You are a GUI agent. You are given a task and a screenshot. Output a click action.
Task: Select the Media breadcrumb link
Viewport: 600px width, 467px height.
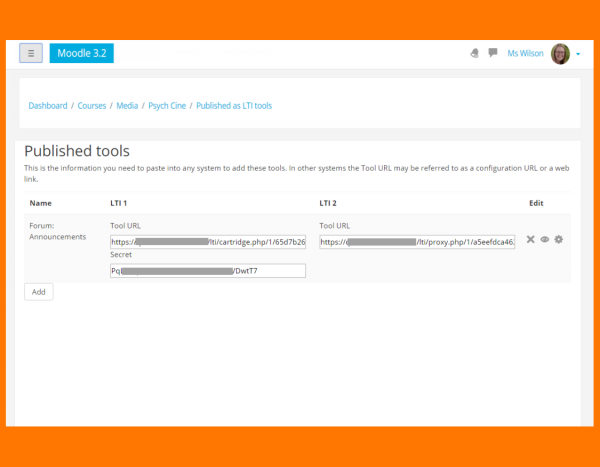tap(127, 105)
